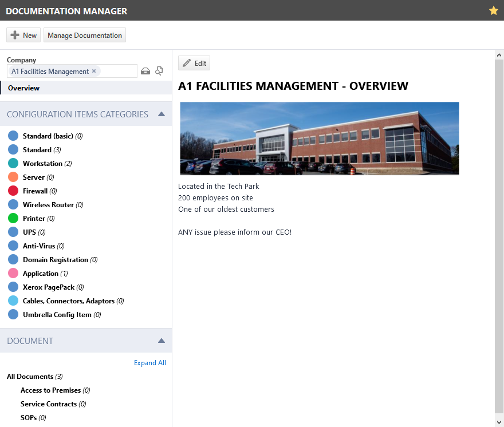The image size is (504, 427).
Task: Click text '200 employees on site'
Action: tap(215, 198)
